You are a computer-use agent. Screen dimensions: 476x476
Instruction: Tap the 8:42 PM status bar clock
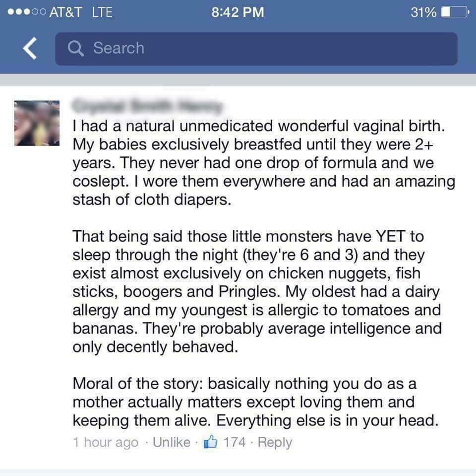click(238, 12)
